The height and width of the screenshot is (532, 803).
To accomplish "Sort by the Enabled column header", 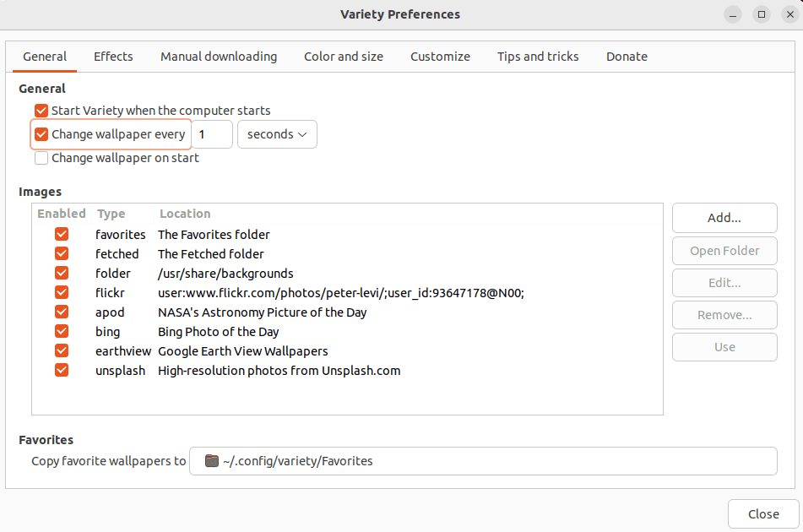I will (x=62, y=214).
